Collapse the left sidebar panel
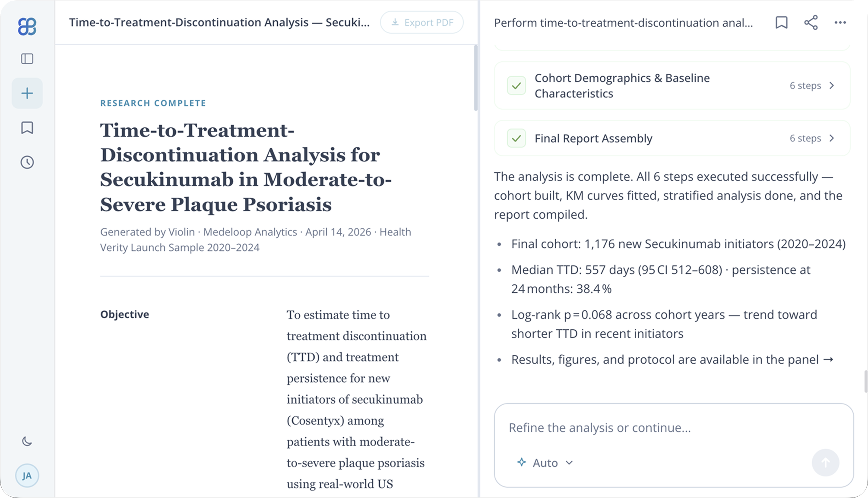This screenshot has height=498, width=868. 27,59
